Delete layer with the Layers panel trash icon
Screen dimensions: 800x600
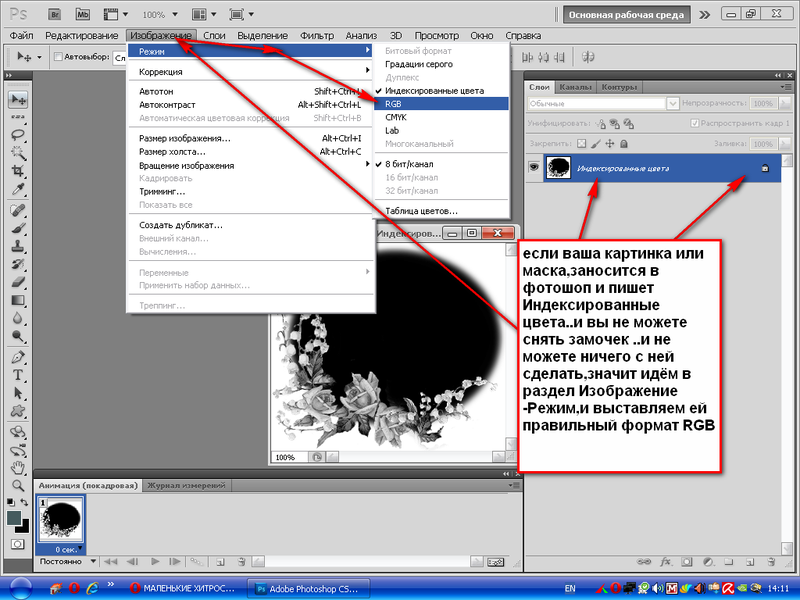pyautogui.click(x=771, y=562)
